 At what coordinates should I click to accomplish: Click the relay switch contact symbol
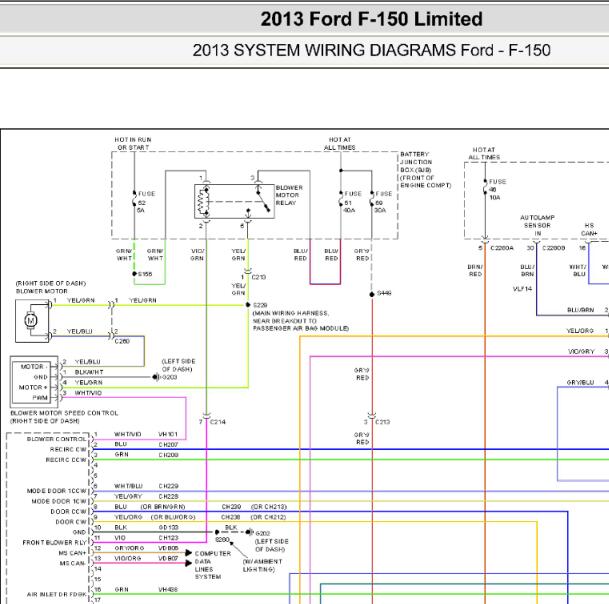(x=263, y=202)
